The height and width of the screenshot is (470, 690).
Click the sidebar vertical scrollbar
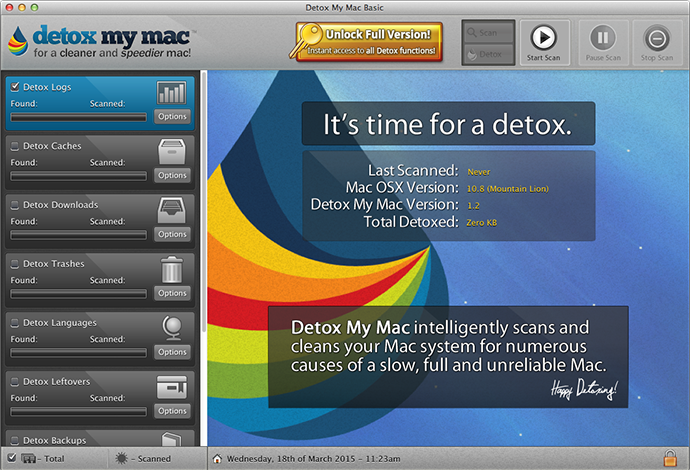coord(204,202)
